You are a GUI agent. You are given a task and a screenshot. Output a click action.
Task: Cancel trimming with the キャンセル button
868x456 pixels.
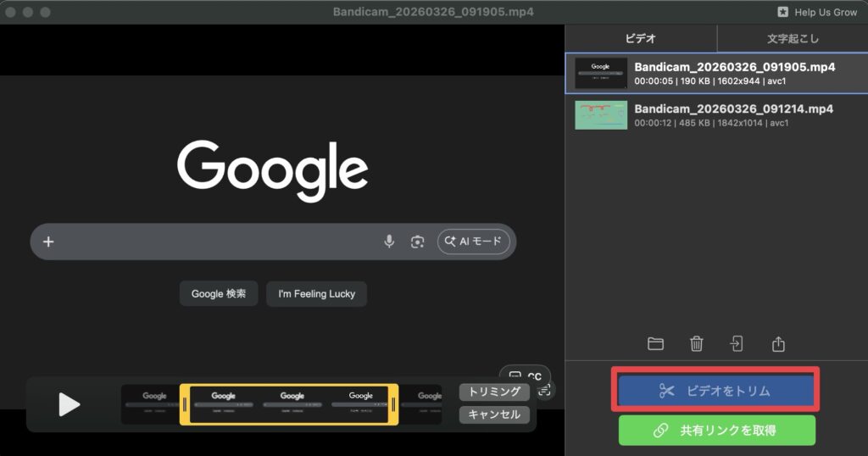click(494, 414)
